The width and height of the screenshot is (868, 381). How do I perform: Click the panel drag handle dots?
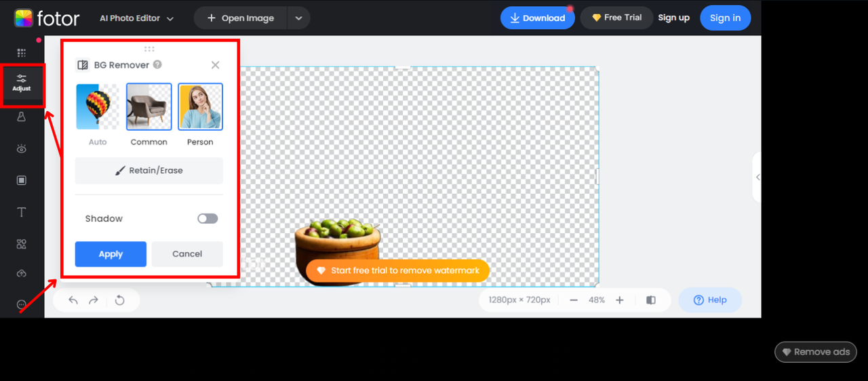pos(149,49)
